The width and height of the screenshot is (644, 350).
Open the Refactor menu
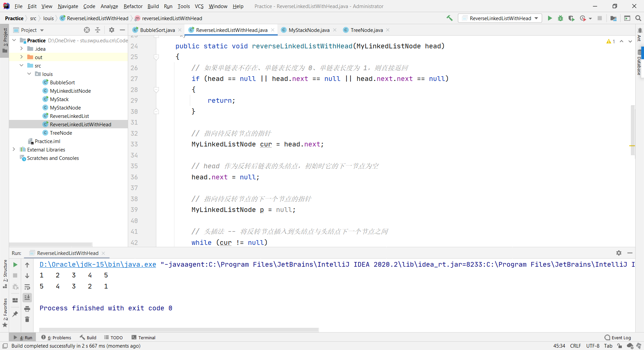coord(133,6)
